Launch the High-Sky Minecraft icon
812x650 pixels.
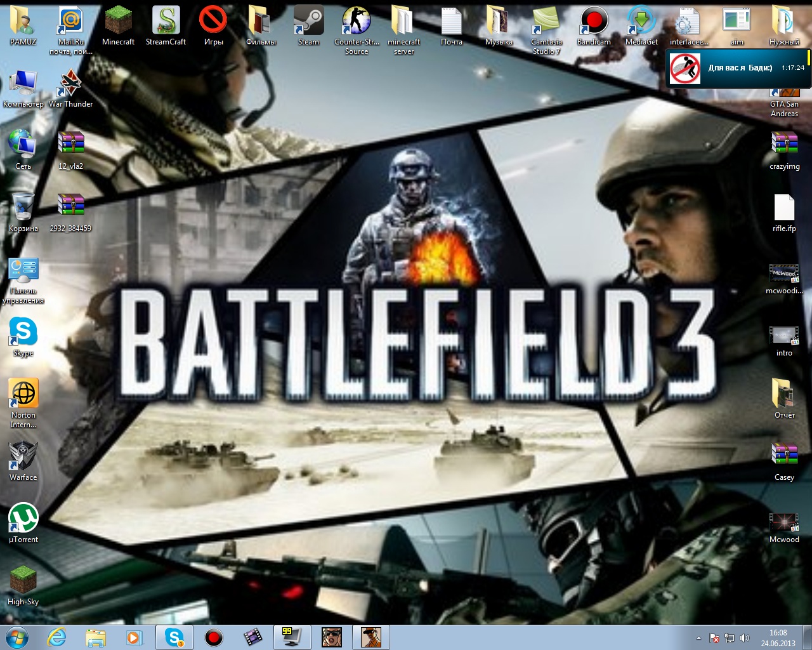coord(23,585)
